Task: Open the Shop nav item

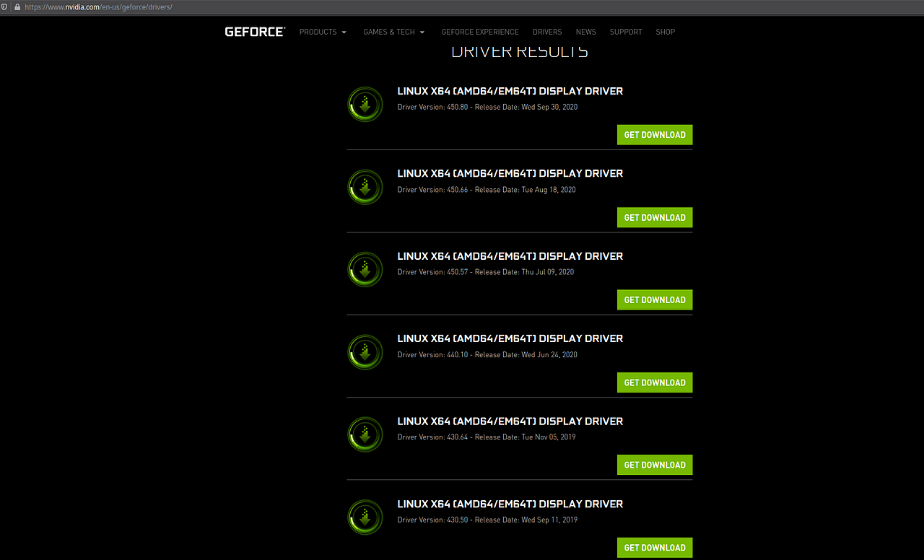Action: point(666,32)
